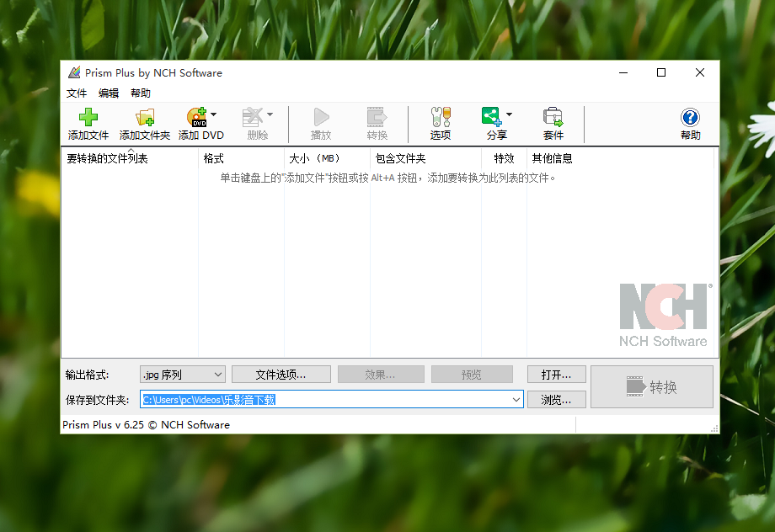Image resolution: width=775 pixels, height=532 pixels.
Task: Open the 编辑 menu
Action: pos(109,93)
